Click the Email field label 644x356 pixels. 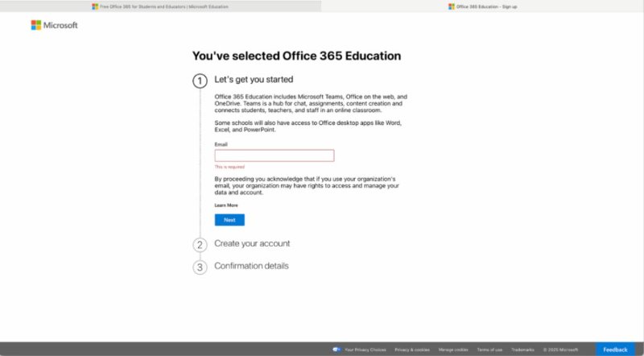pyautogui.click(x=221, y=144)
